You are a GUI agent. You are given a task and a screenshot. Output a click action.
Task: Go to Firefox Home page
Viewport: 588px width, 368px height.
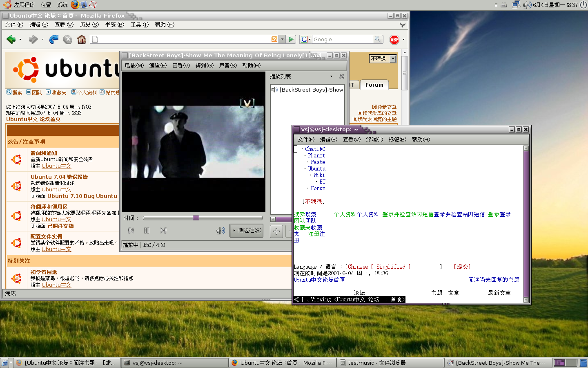point(82,39)
